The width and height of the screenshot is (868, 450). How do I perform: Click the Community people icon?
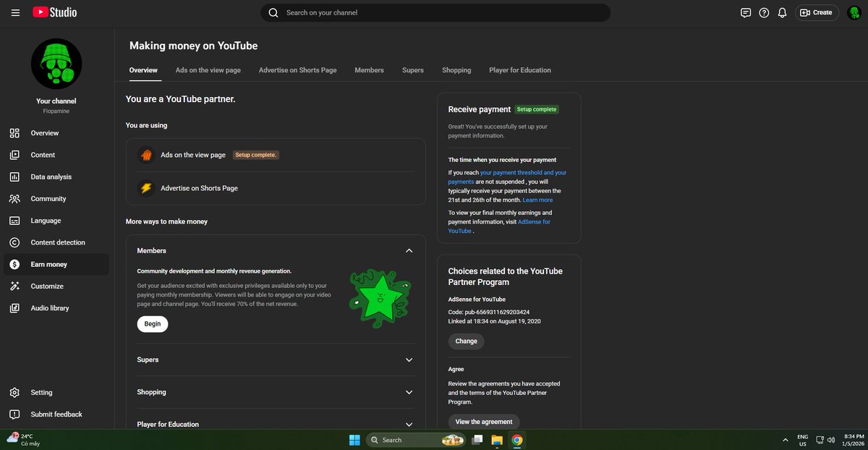tap(14, 198)
